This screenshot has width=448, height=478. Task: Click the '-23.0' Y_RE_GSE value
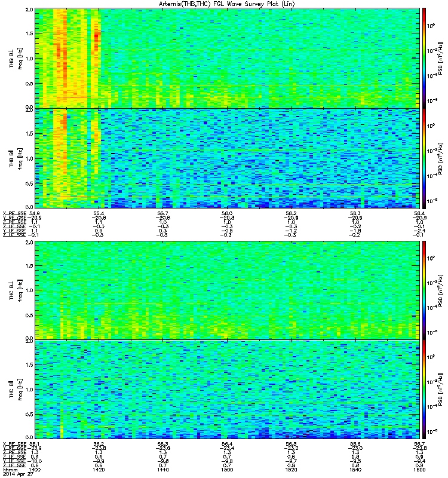coord(355,449)
